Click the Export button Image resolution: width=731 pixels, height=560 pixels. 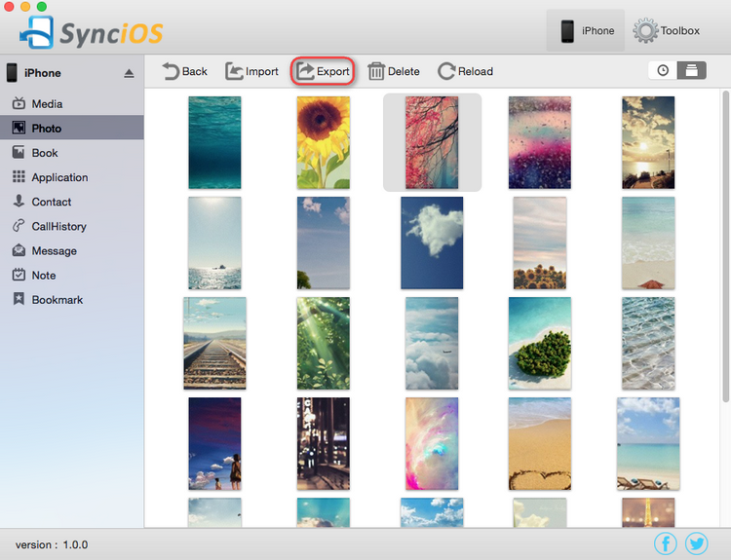[x=323, y=71]
